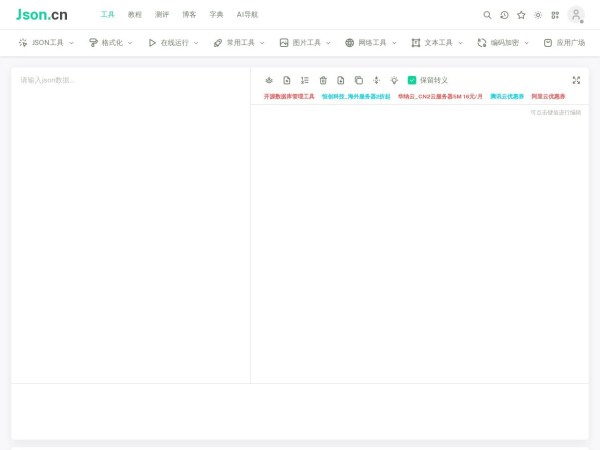This screenshot has width=600, height=450.
Task: Click the star favorites icon
Action: click(x=521, y=15)
